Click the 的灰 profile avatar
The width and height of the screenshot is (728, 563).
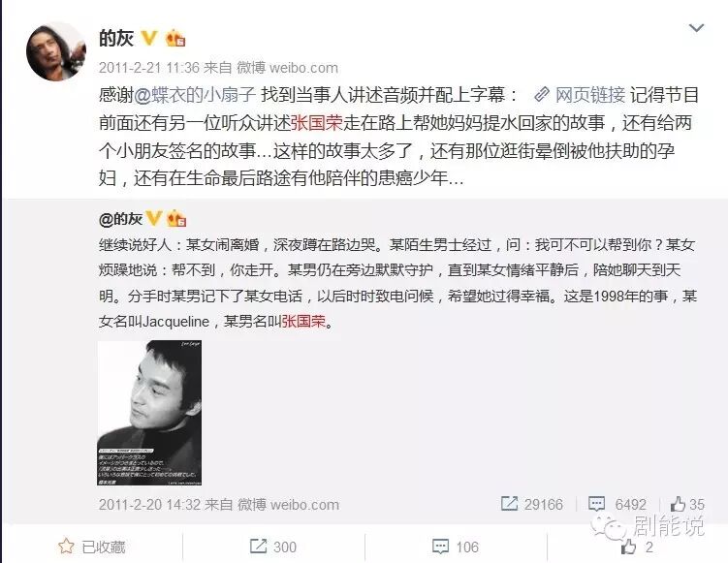55,51
